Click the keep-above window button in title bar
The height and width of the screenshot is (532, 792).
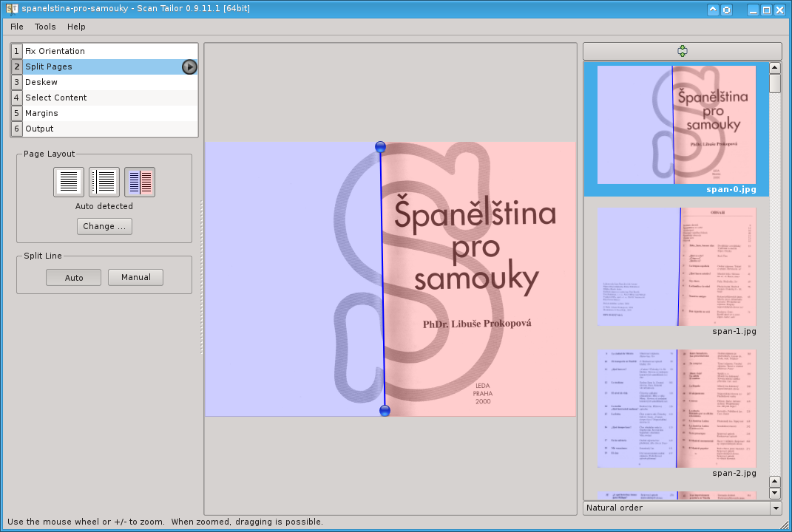[x=713, y=10]
